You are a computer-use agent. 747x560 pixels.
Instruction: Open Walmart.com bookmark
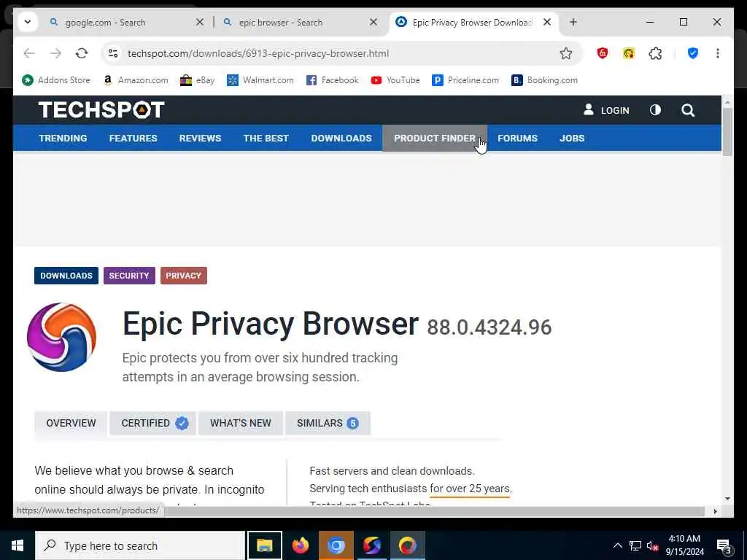pos(260,80)
